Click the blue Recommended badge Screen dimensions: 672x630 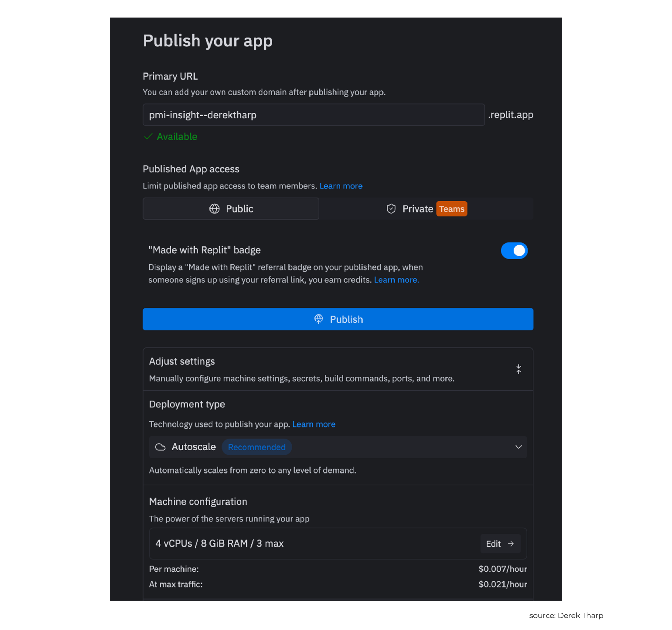click(x=256, y=447)
